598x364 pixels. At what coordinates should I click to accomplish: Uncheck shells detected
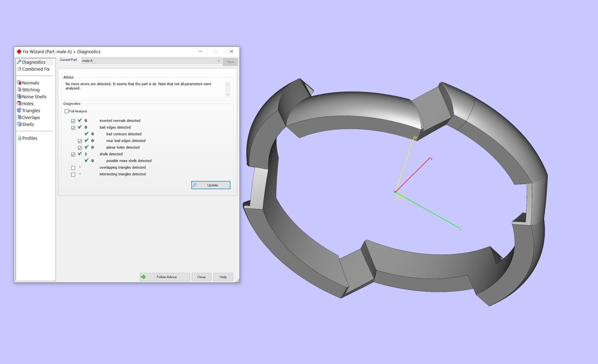[x=73, y=154]
